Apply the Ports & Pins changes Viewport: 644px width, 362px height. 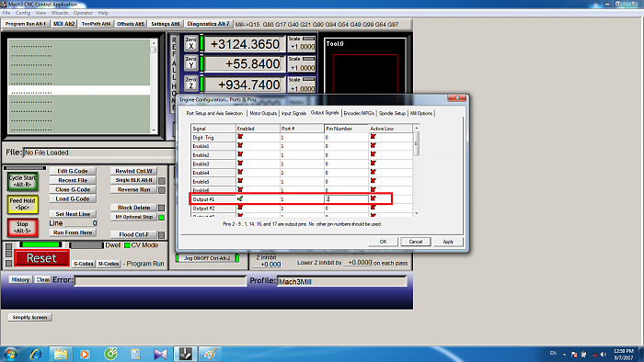448,242
